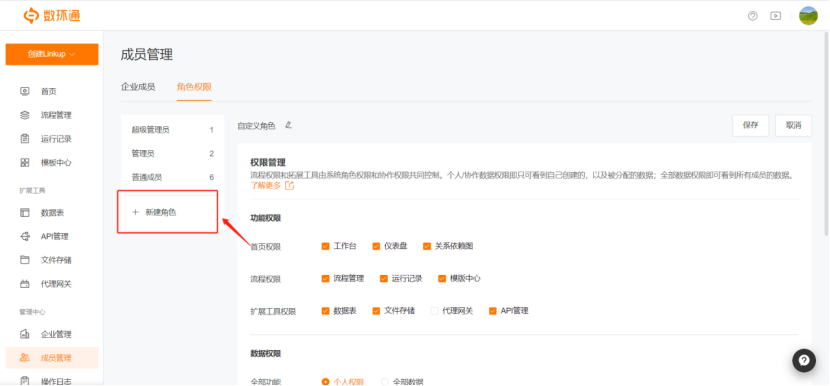Click the pencil edit icon beside 自定义角色
This screenshot has height=386, width=830.
coord(288,125)
